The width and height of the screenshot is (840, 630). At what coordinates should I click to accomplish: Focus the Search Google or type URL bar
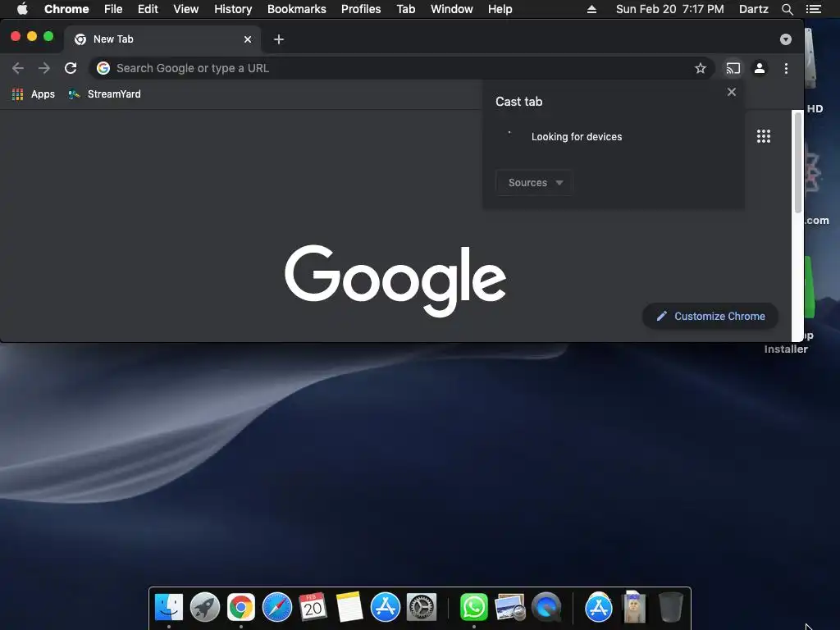402,69
